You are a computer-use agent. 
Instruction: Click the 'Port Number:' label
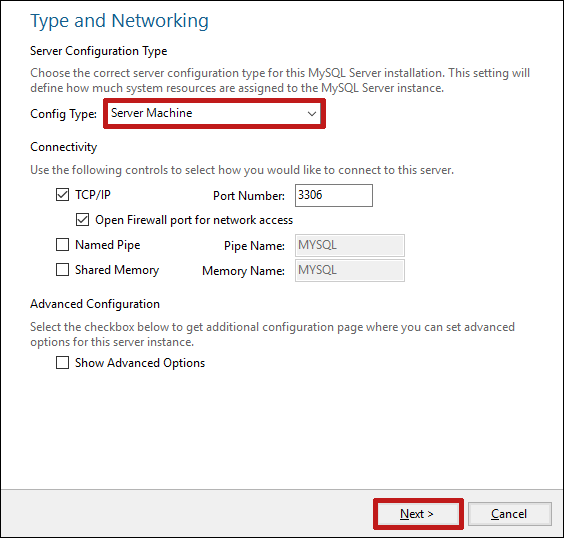point(249,196)
